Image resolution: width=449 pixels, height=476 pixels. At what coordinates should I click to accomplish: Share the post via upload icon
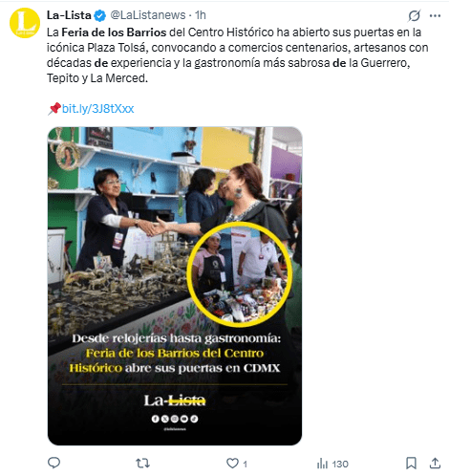click(x=435, y=464)
